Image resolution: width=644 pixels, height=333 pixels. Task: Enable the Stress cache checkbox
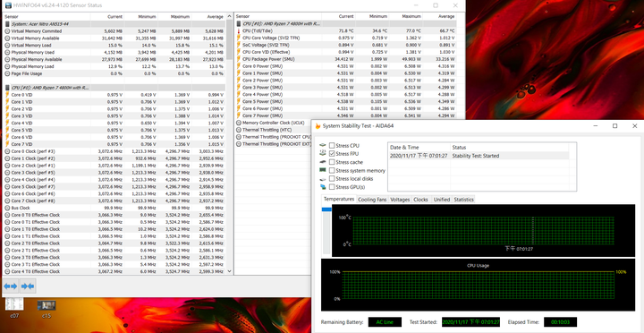pos(332,162)
